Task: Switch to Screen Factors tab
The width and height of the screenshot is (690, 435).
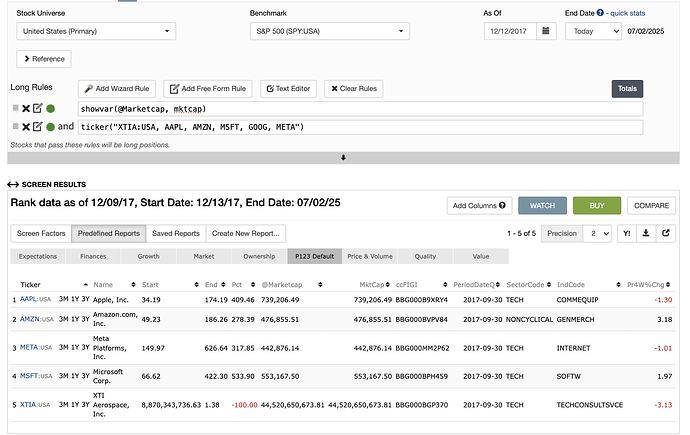Action: (41, 234)
